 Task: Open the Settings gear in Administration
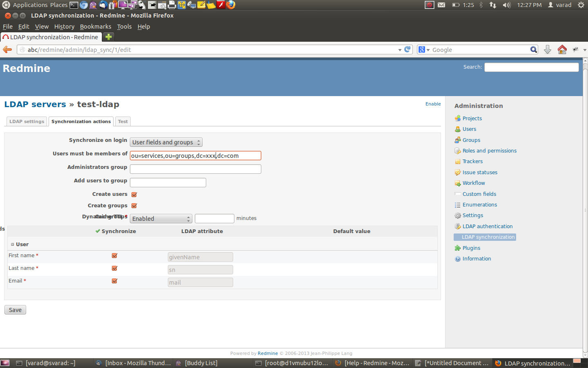[x=473, y=215]
